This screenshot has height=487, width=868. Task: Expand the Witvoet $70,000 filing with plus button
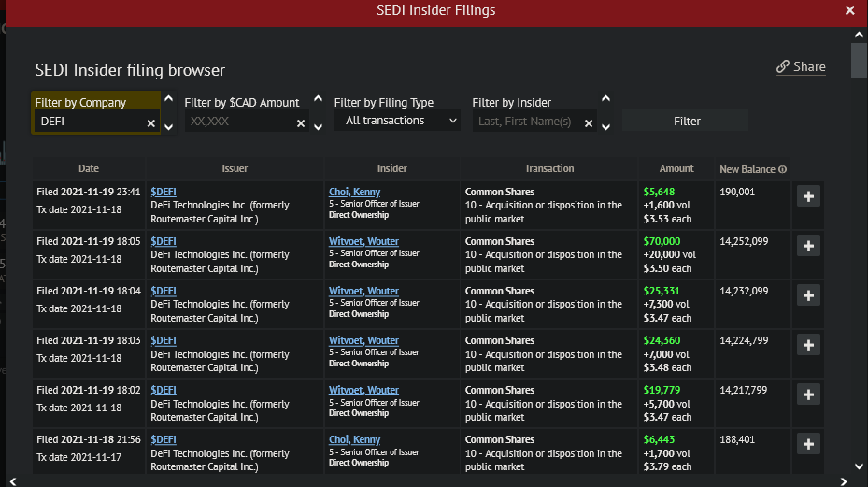tap(809, 246)
